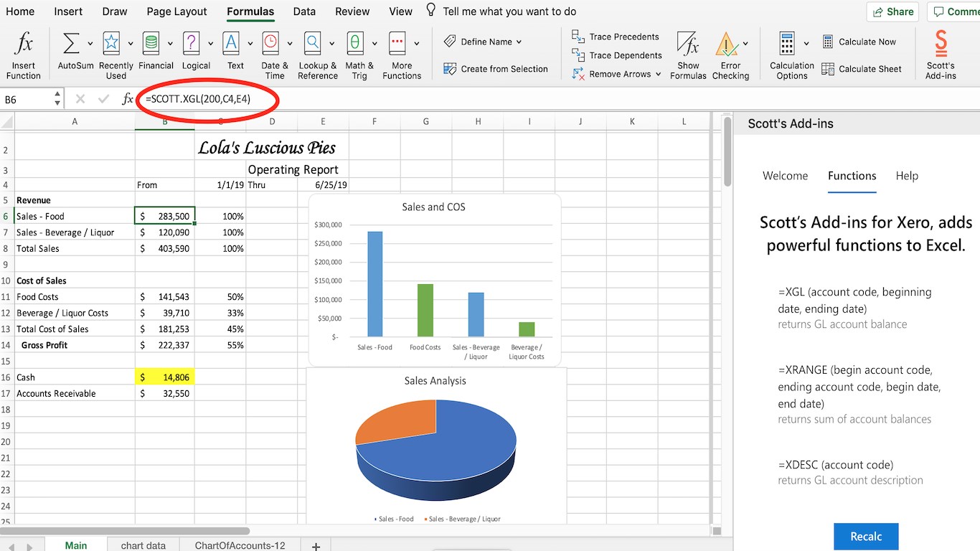Click the fx button beside formula bar
This screenshot has height=551, width=980.
coord(128,99)
